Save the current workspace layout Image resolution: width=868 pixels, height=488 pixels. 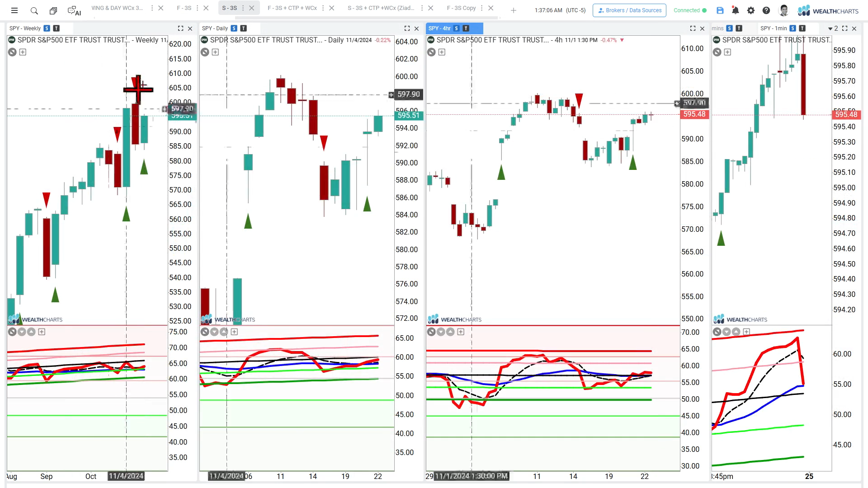720,10
